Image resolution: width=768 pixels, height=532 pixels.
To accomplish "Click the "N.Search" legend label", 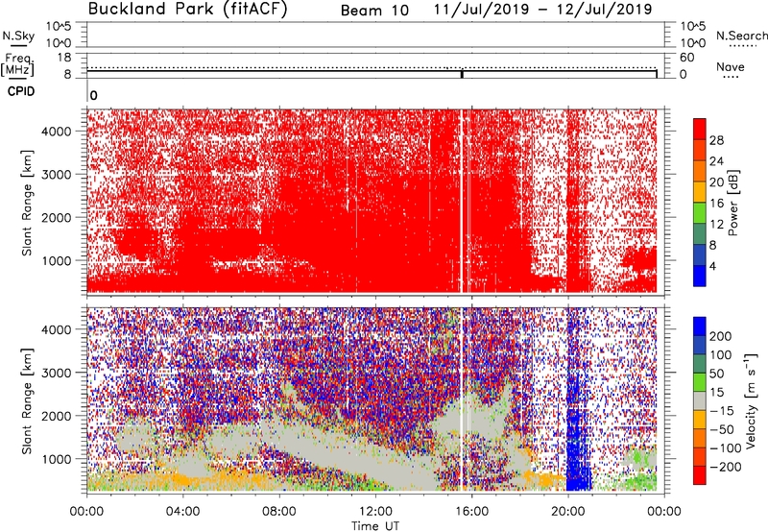I will (x=741, y=36).
